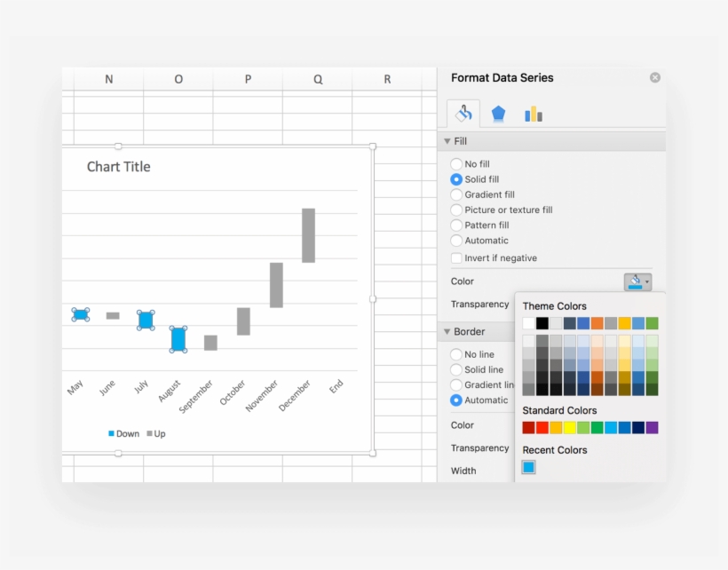Screen dimensions: 728x570
Task: Switch to the Effects pentagon tab
Action: [x=498, y=114]
